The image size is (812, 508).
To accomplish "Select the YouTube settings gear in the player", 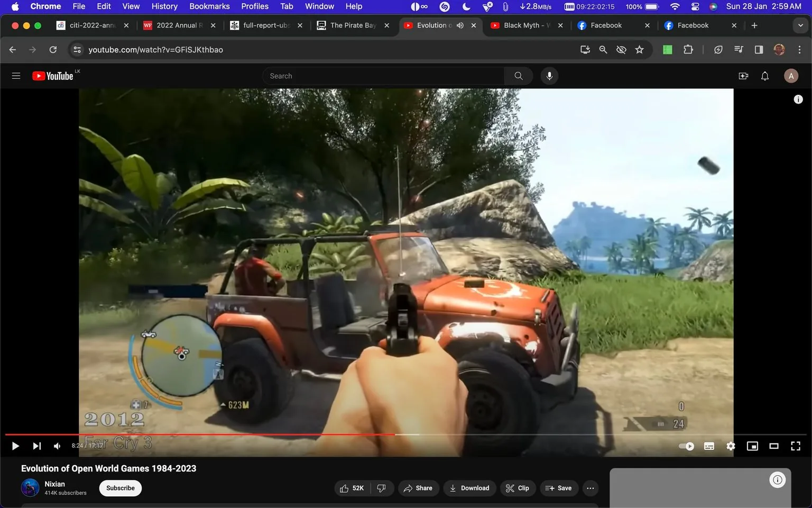I will tap(731, 446).
